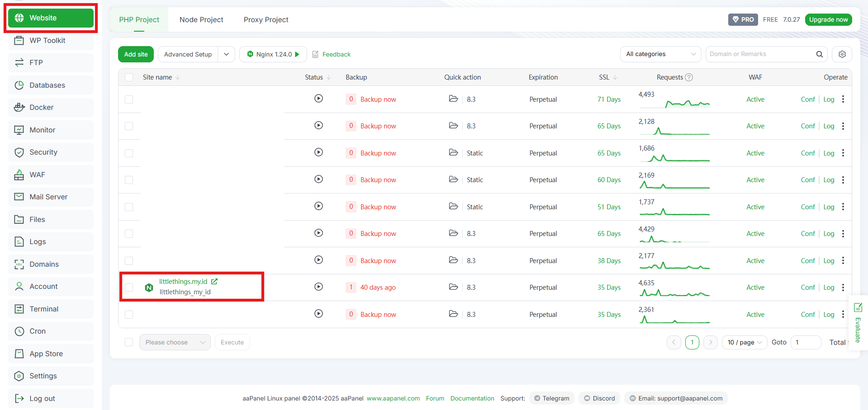Check the box for the 38 Days row
This screenshot has height=410, width=868.
coord(129,261)
